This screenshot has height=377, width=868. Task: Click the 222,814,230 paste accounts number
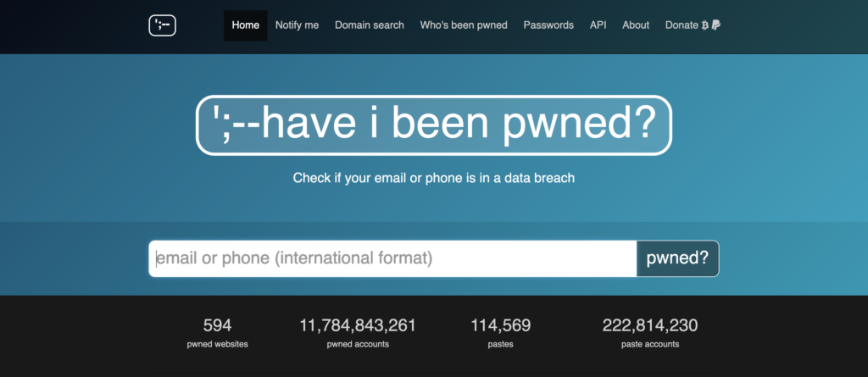point(650,325)
